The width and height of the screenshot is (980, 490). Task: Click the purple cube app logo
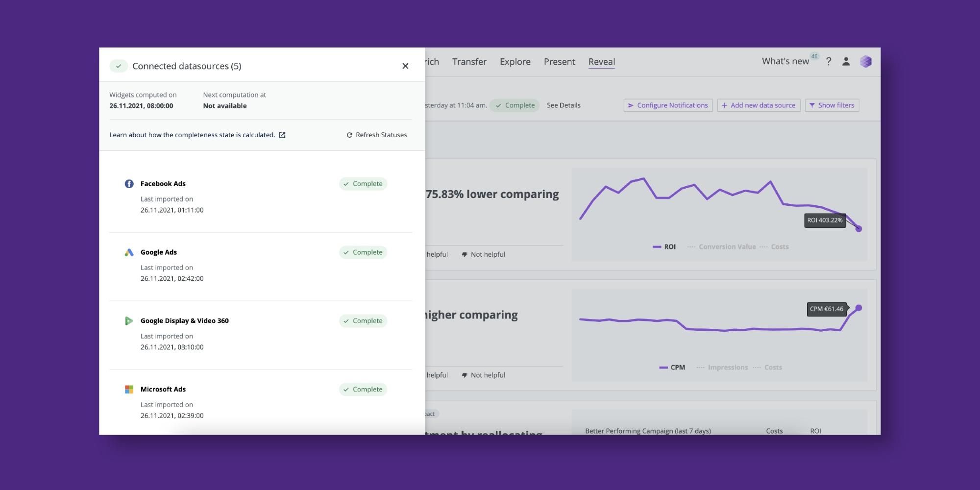pyautogui.click(x=866, y=62)
